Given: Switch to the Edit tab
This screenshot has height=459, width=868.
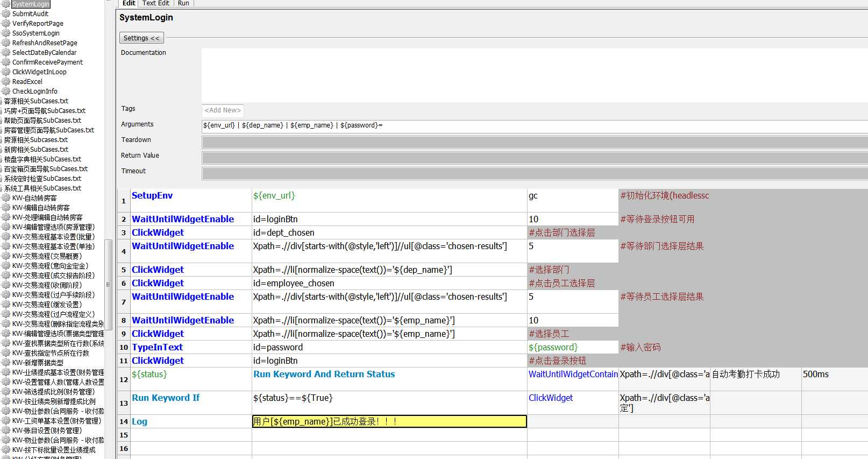Looking at the screenshot, I should pyautogui.click(x=129, y=3).
